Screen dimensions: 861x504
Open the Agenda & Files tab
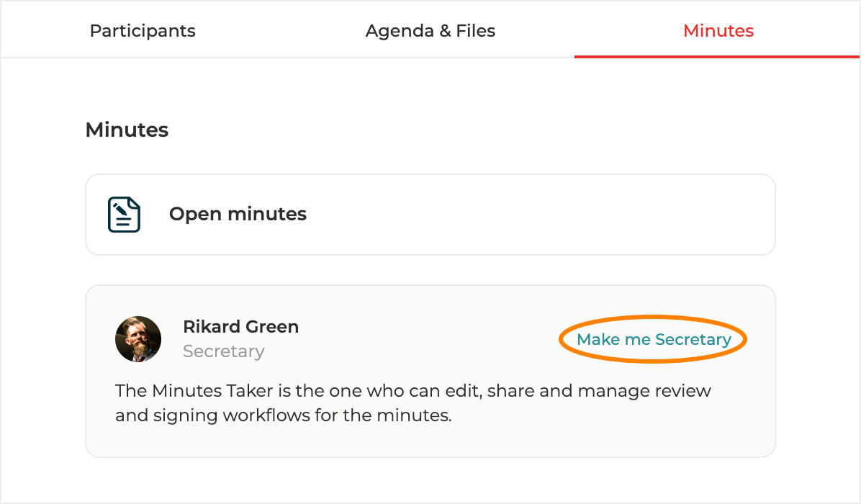[x=430, y=31]
